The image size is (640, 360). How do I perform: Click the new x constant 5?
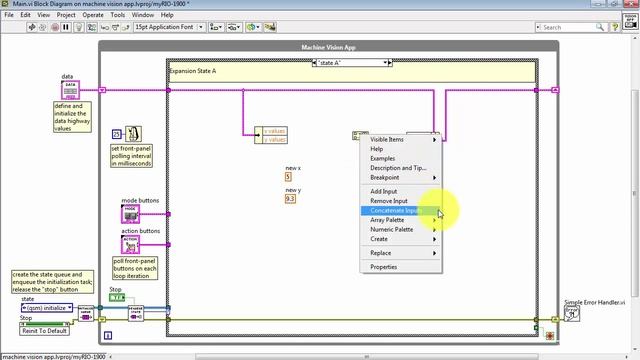pos(288,177)
